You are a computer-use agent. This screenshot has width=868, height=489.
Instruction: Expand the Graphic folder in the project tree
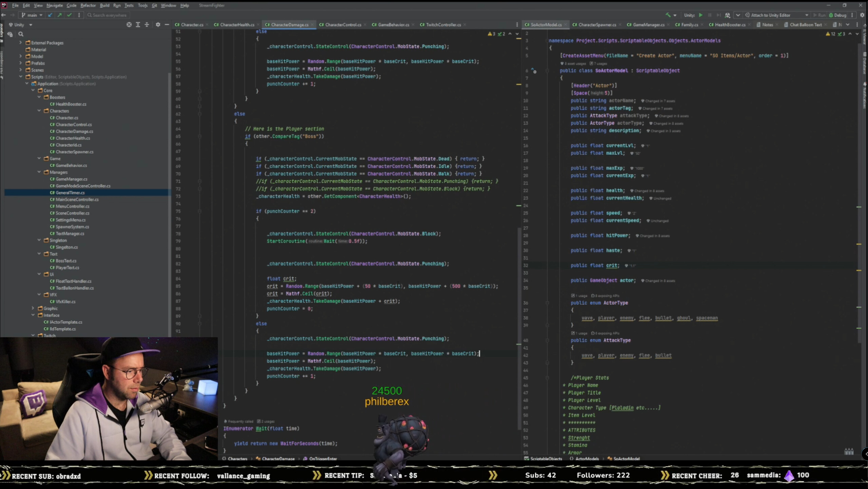[33, 308]
